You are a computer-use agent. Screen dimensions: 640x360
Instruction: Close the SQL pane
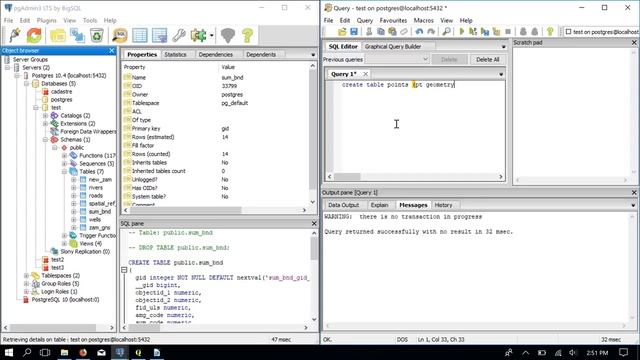[x=314, y=224]
